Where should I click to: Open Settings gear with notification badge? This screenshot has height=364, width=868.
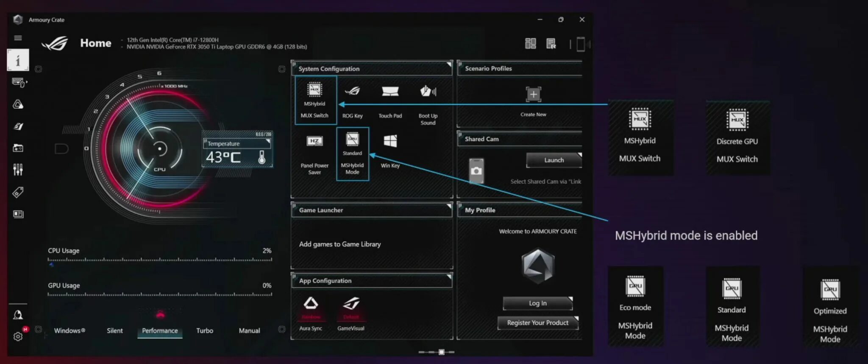click(x=18, y=336)
